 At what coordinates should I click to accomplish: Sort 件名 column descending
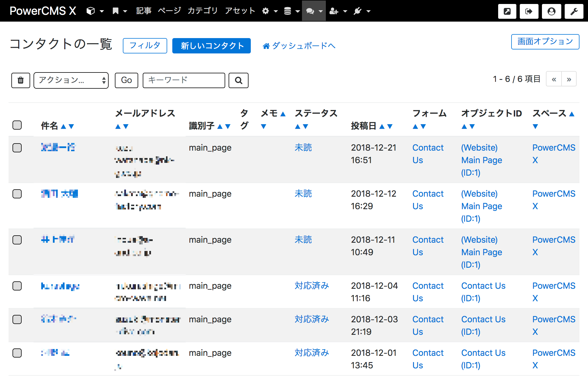click(71, 126)
